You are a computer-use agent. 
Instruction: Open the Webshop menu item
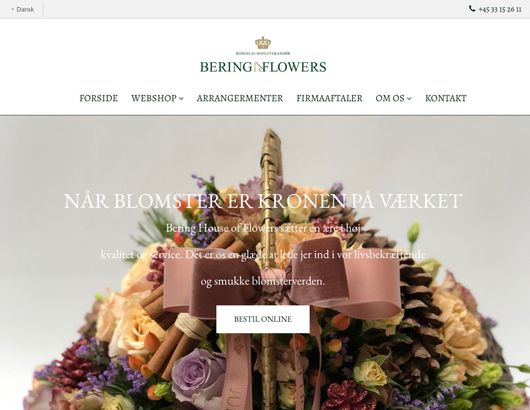tap(154, 98)
